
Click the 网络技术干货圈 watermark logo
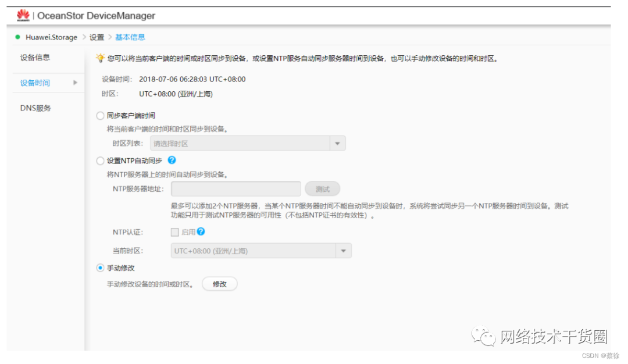(484, 336)
